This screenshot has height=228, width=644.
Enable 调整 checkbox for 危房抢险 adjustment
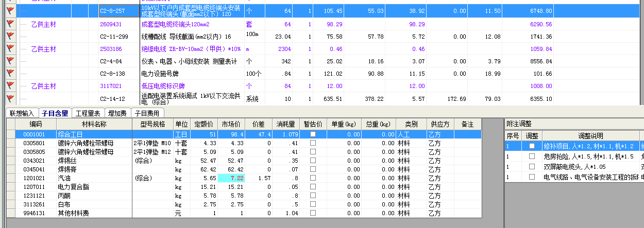(x=532, y=156)
